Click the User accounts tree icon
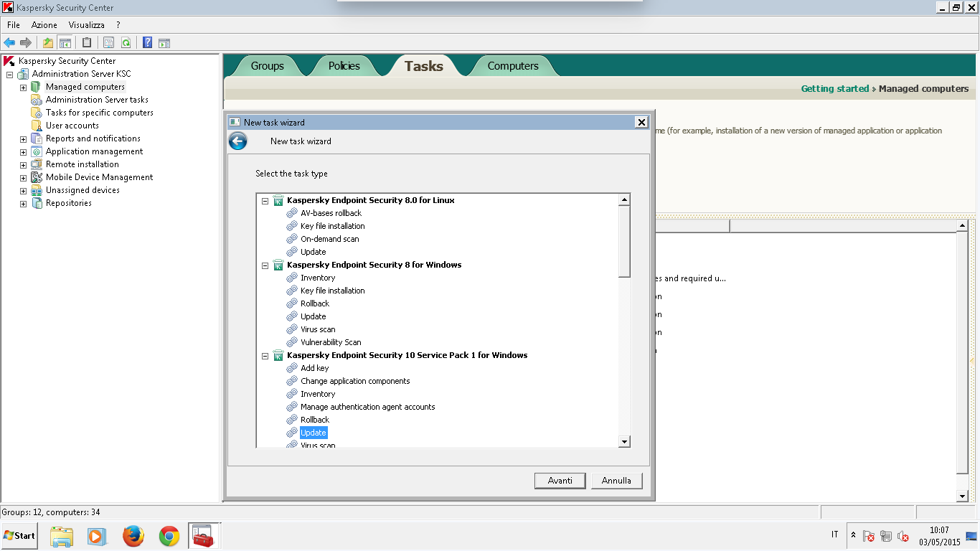 (37, 126)
